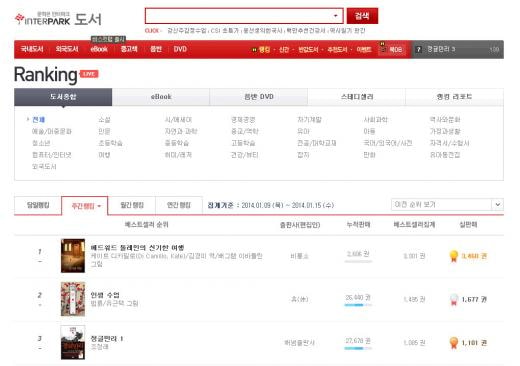
Task: Click rank 2 인생 수업 cover thumbnail
Action: click(73, 299)
